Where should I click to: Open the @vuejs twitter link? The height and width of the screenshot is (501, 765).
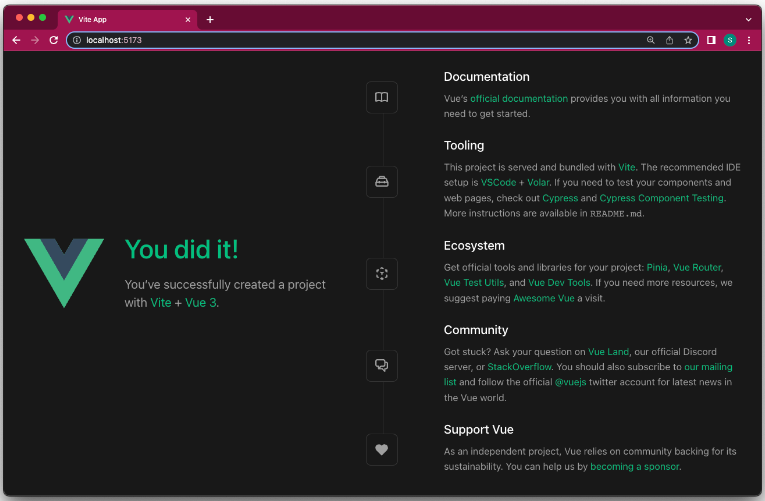click(570, 382)
